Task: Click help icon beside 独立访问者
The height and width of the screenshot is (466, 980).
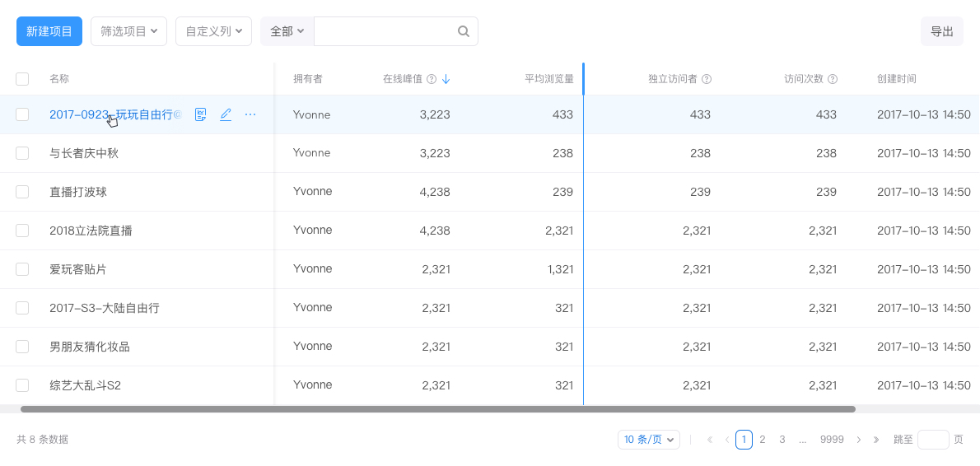Action: [707, 79]
